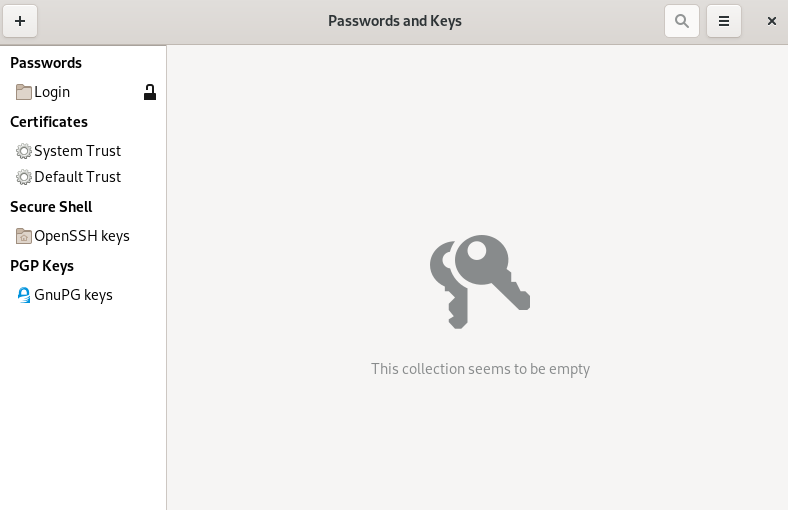Close the Passwords and Keys window

point(772,21)
